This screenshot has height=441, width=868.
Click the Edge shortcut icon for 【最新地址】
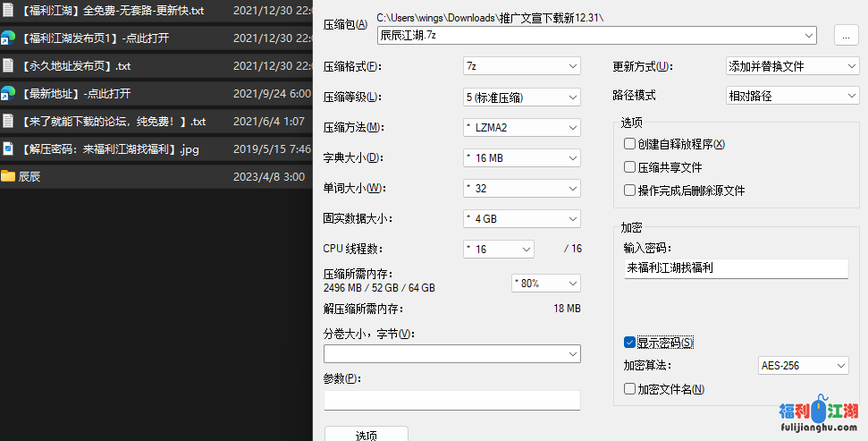click(8, 94)
